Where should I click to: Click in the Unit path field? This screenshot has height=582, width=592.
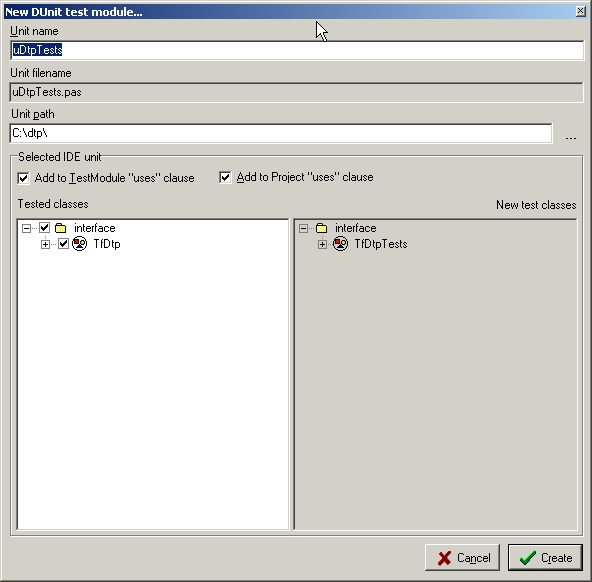(281, 133)
